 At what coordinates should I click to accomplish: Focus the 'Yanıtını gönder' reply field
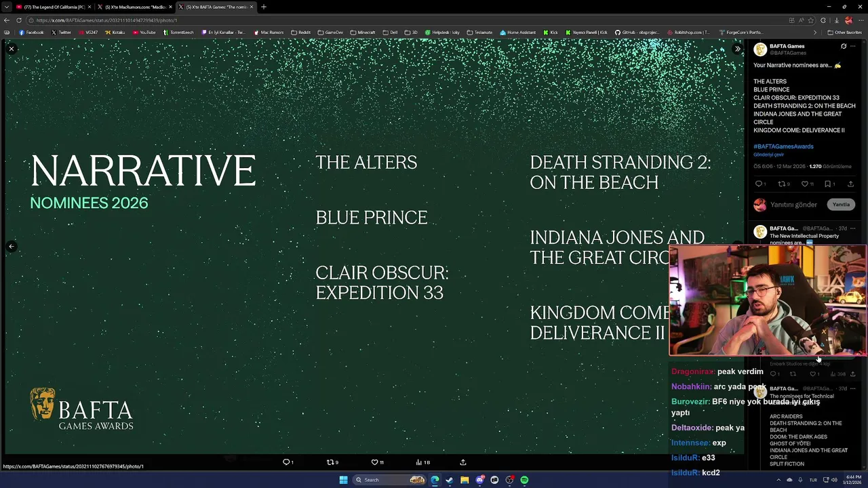[x=793, y=205]
